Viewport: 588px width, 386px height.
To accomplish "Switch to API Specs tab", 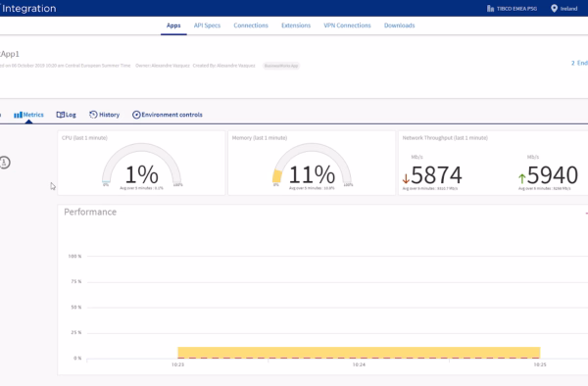I will coord(207,25).
